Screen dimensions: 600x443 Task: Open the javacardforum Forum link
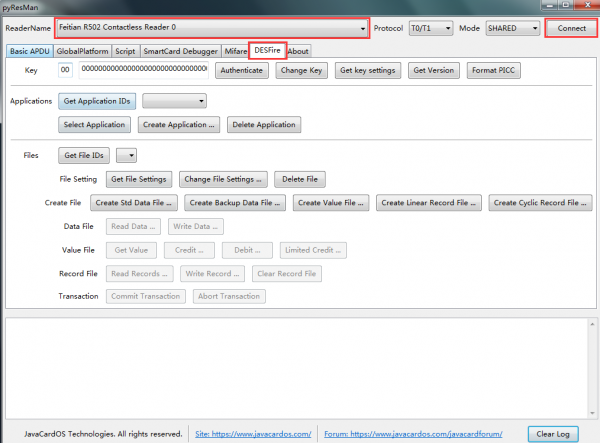[413, 434]
